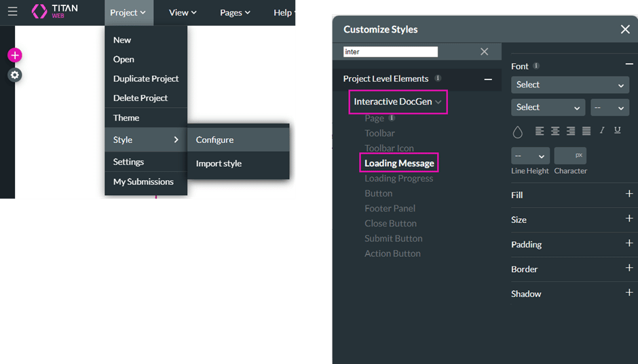Collapse Project Level Elements section
Image resolution: width=638 pixels, height=364 pixels.
pyautogui.click(x=487, y=79)
